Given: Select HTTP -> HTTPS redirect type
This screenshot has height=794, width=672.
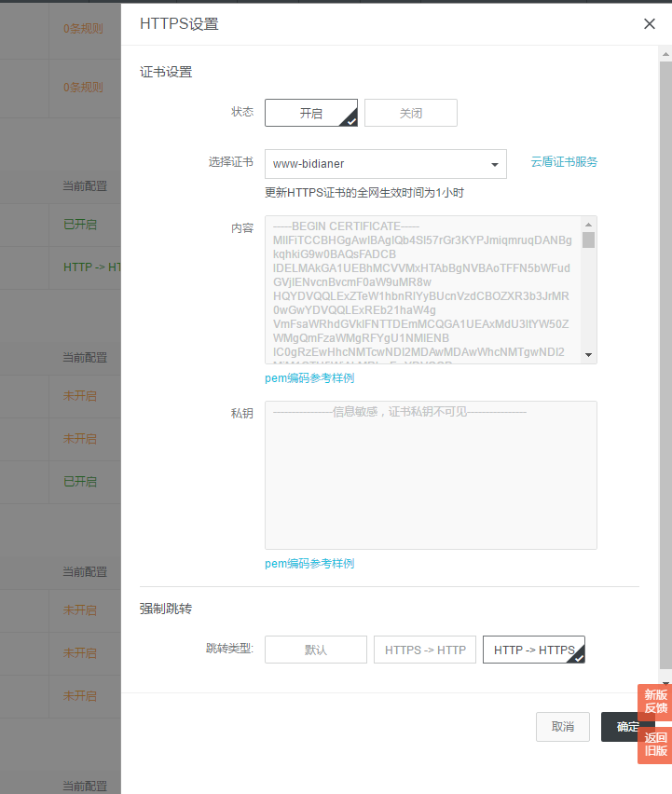Looking at the screenshot, I should [533, 650].
